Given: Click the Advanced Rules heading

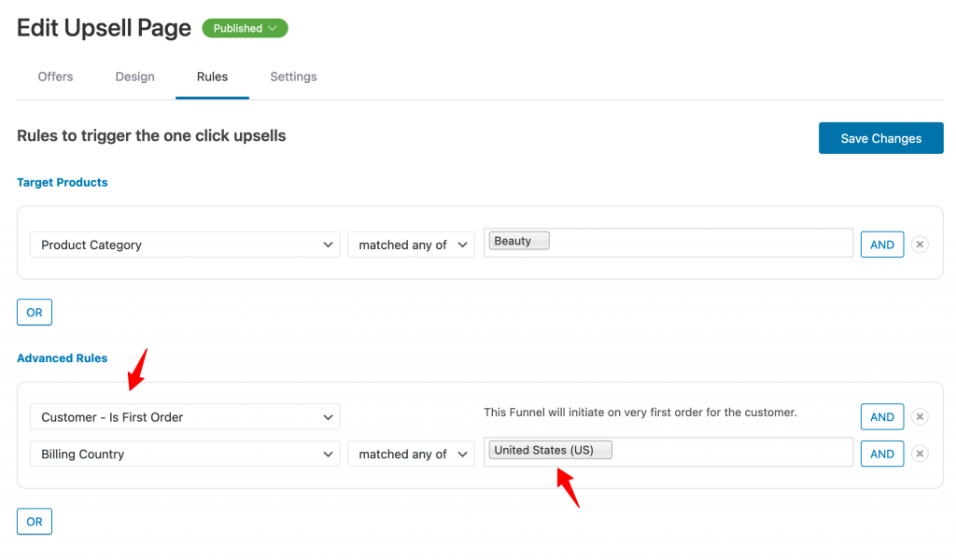Looking at the screenshot, I should coord(63,358).
